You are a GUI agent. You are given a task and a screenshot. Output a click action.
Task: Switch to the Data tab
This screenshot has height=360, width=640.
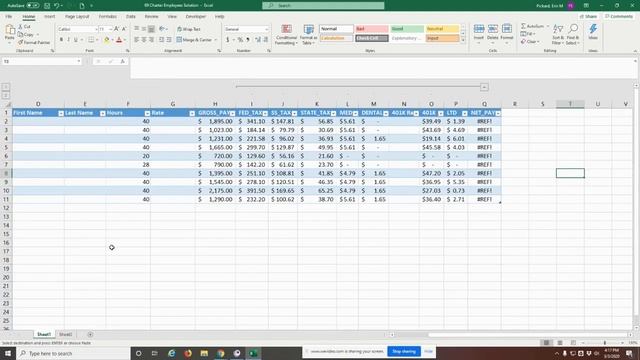click(131, 16)
